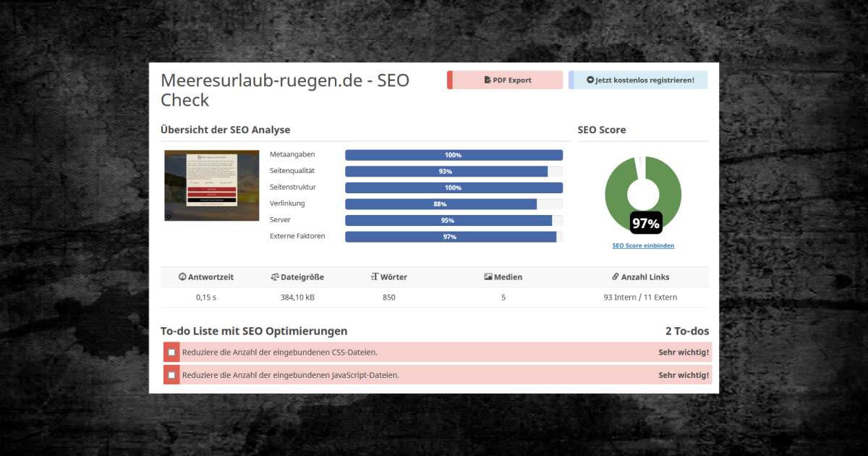Click Jetzt kostenlos registrieren button
This screenshot has width=868, height=456.
tap(638, 80)
